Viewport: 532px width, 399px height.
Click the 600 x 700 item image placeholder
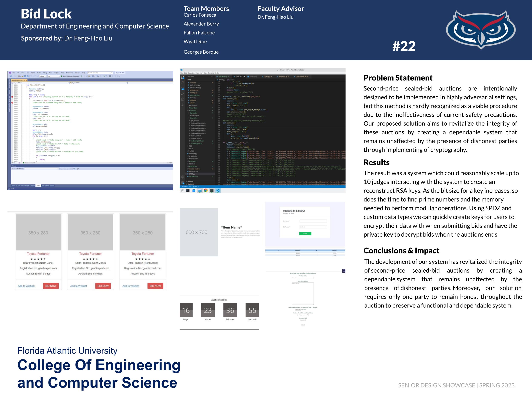click(199, 232)
